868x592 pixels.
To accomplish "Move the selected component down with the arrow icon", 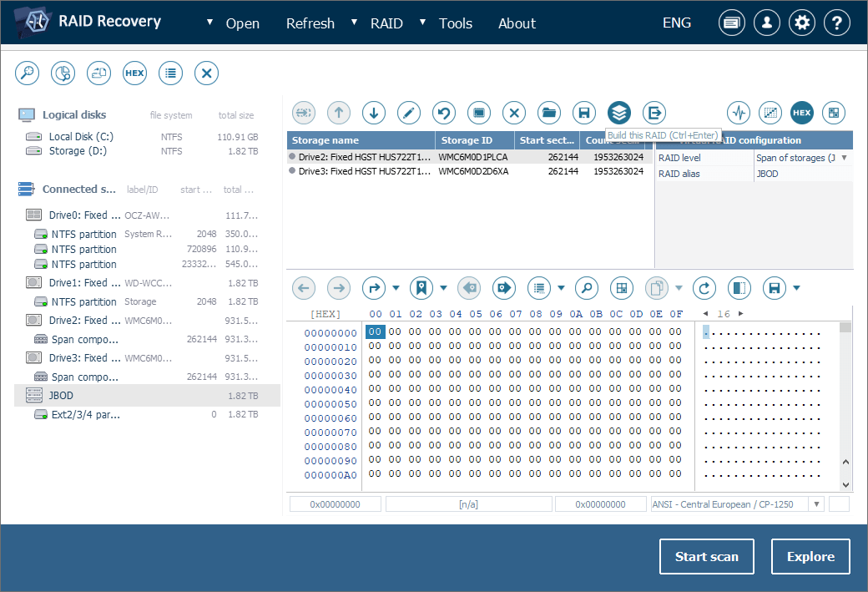I will tap(373, 112).
